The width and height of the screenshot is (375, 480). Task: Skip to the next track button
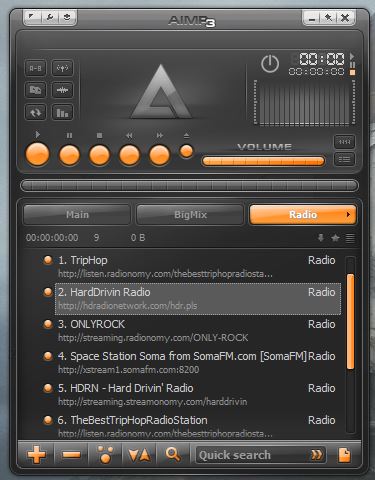(159, 155)
